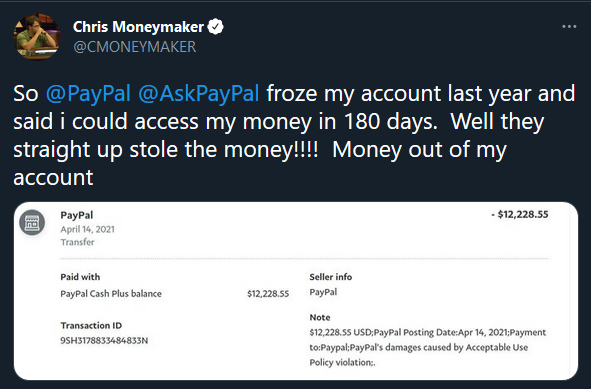The width and height of the screenshot is (591, 389).
Task: Open the three-dot more options menu
Action: click(569, 27)
